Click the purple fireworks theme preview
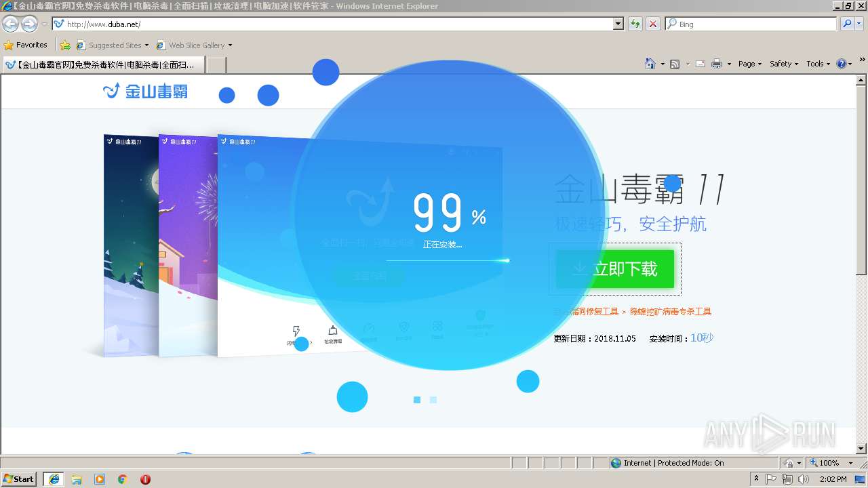 click(188, 245)
